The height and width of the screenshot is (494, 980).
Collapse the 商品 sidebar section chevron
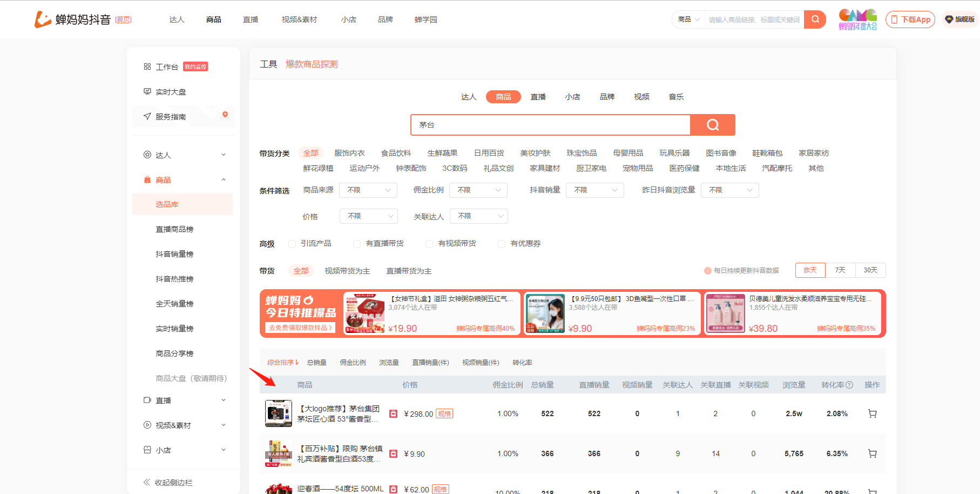click(x=224, y=180)
